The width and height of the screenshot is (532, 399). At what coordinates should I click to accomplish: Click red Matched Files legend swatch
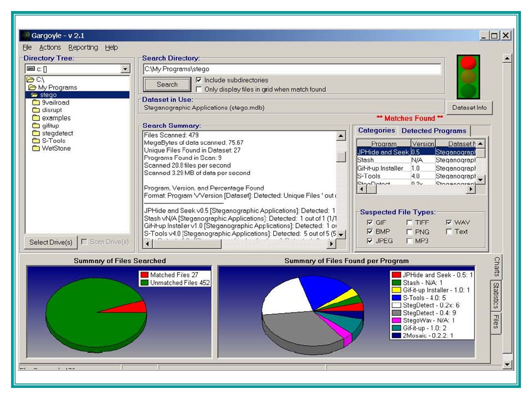click(145, 275)
